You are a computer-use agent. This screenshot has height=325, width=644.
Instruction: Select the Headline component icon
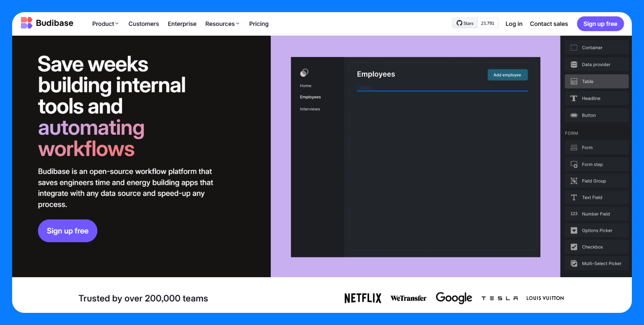(x=574, y=98)
